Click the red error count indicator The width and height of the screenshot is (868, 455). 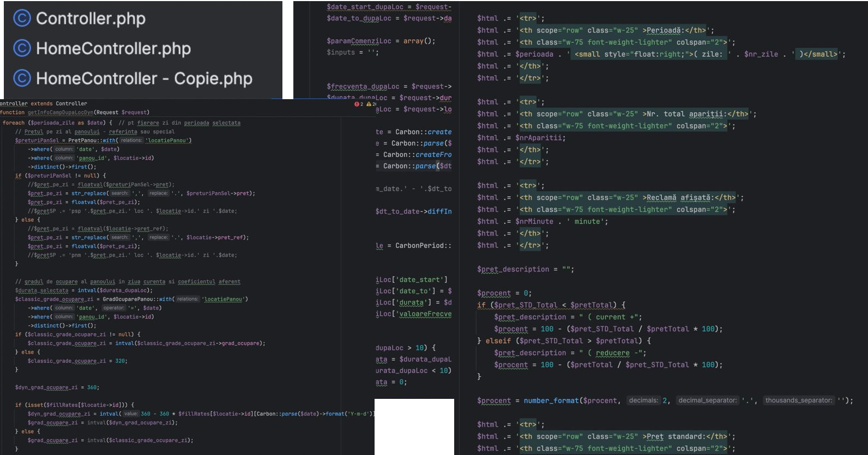pyautogui.click(x=358, y=104)
